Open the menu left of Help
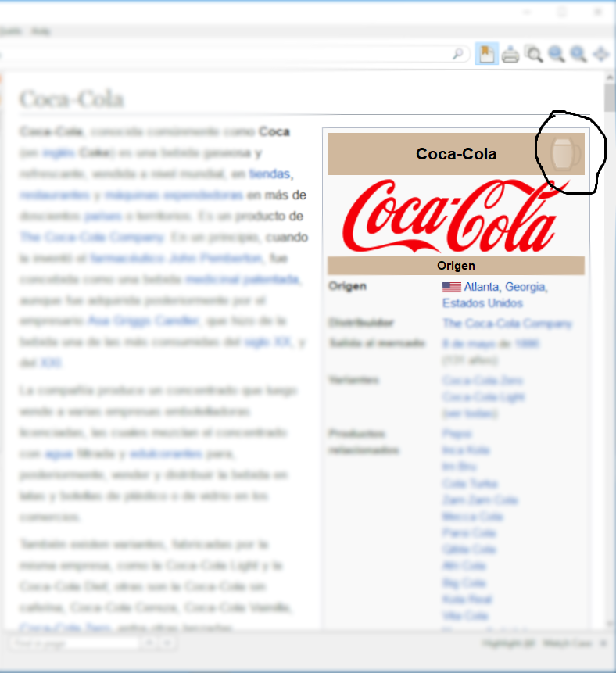 pos(11,31)
